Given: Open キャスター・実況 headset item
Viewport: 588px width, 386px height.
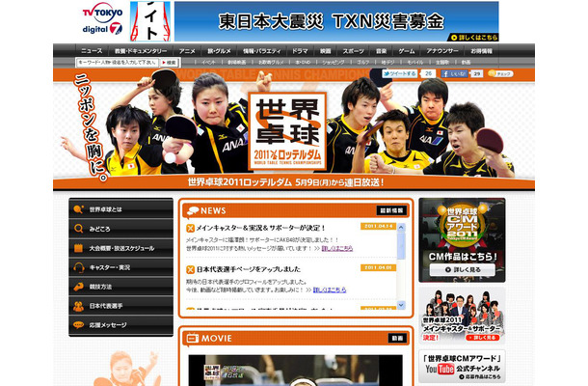Looking at the screenshot, I should [x=120, y=267].
